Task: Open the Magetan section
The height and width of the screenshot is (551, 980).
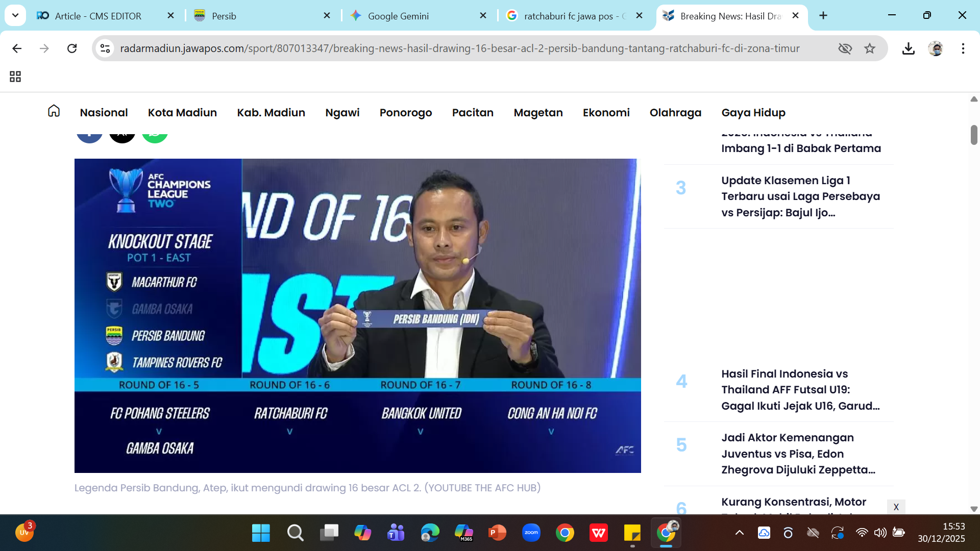Action: tap(538, 112)
